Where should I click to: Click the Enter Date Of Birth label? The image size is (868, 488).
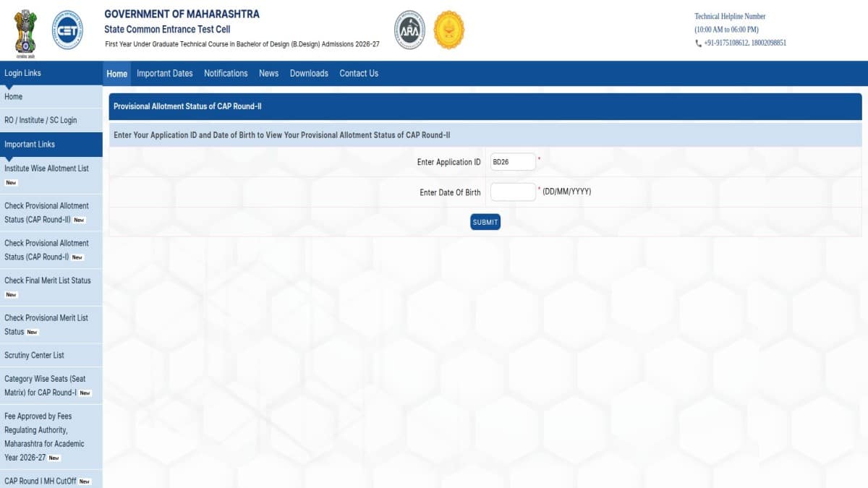pyautogui.click(x=450, y=192)
